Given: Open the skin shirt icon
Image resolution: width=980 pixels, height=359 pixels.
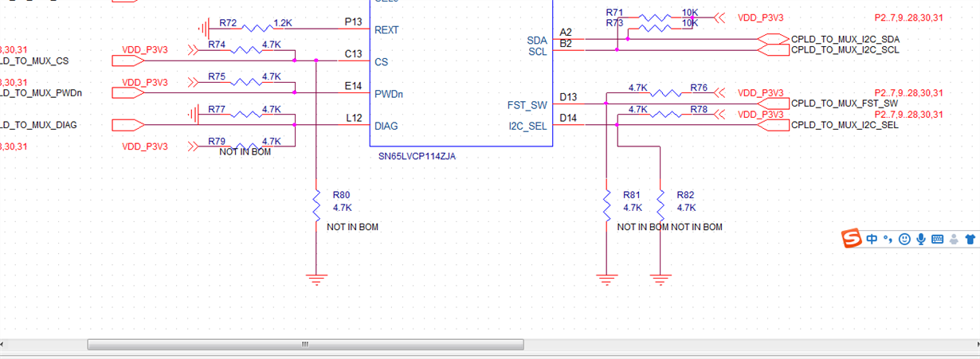Looking at the screenshot, I should (970, 239).
